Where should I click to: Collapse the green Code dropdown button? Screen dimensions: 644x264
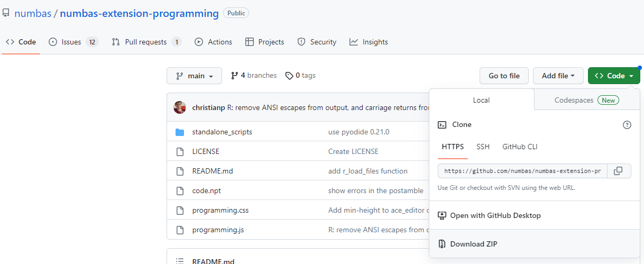point(614,76)
